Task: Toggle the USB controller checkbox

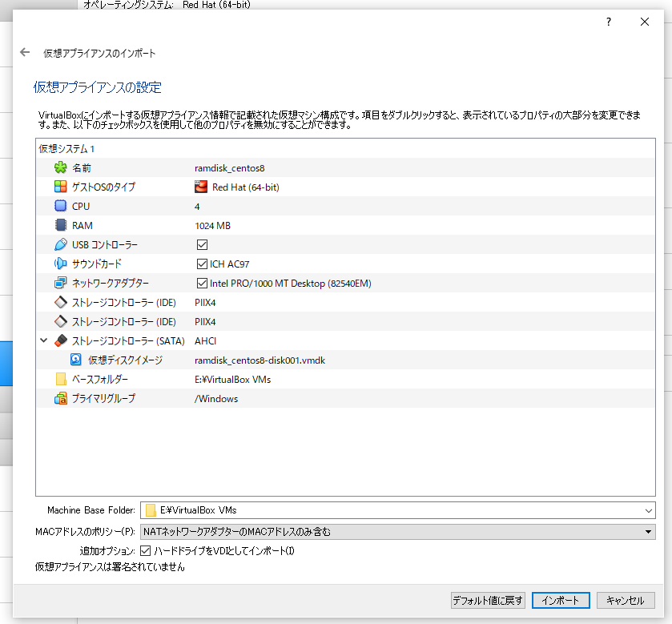Action: click(202, 245)
